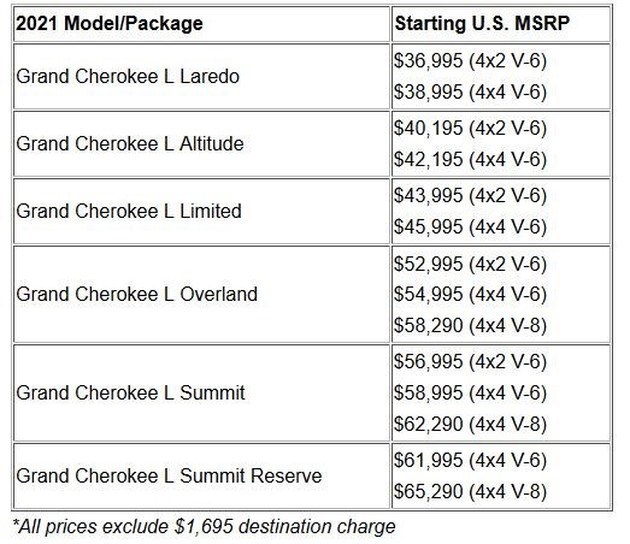This screenshot has width=630, height=544.
Task: Click the $58,290 (4x4 V-8) Overland price
Action: coord(470,325)
